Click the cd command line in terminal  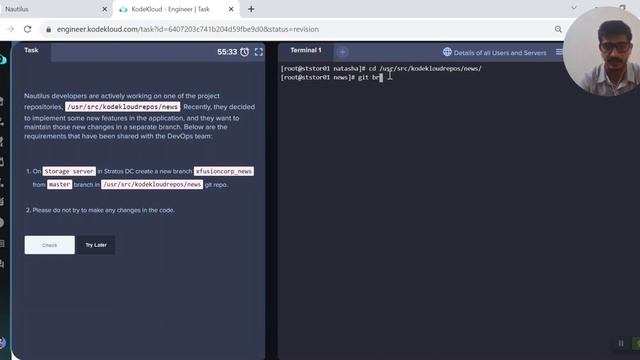[x=381, y=69]
